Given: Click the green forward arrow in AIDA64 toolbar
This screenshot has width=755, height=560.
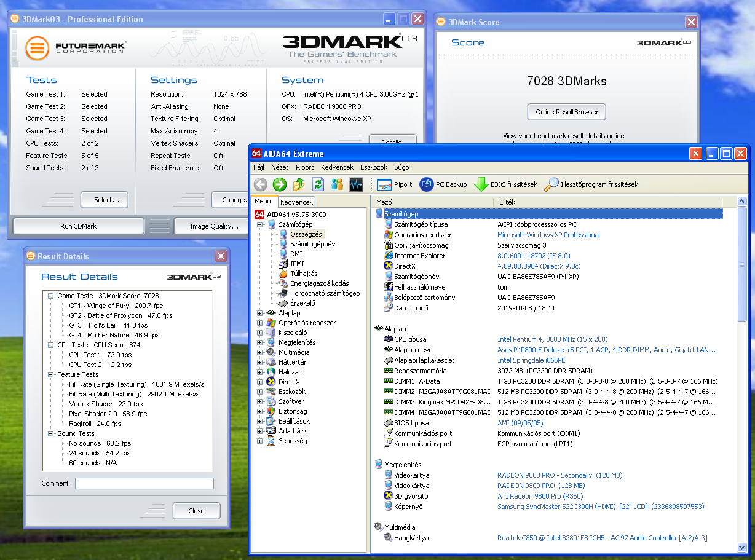Looking at the screenshot, I should [x=280, y=184].
